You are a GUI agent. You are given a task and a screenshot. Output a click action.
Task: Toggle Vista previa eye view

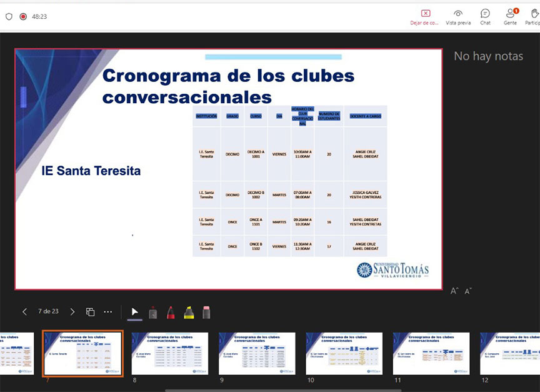458,17
